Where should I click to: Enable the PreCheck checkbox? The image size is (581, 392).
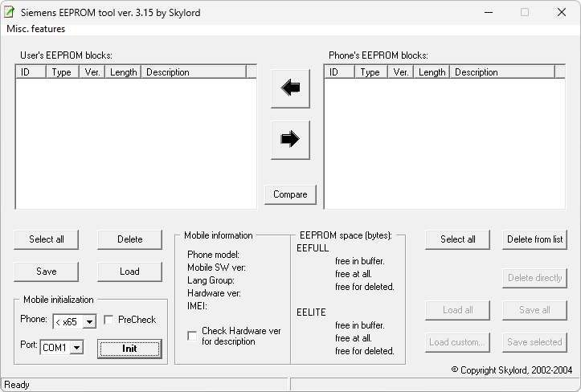pos(108,320)
